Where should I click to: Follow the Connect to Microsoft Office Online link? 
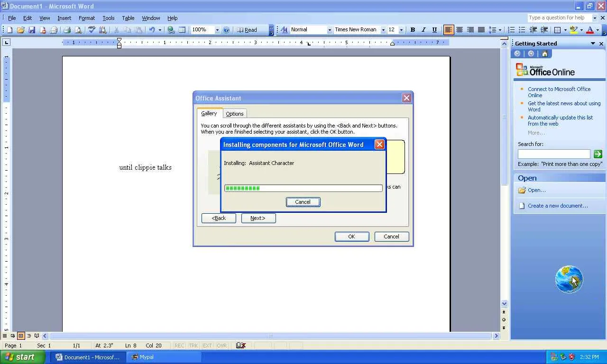click(x=559, y=92)
